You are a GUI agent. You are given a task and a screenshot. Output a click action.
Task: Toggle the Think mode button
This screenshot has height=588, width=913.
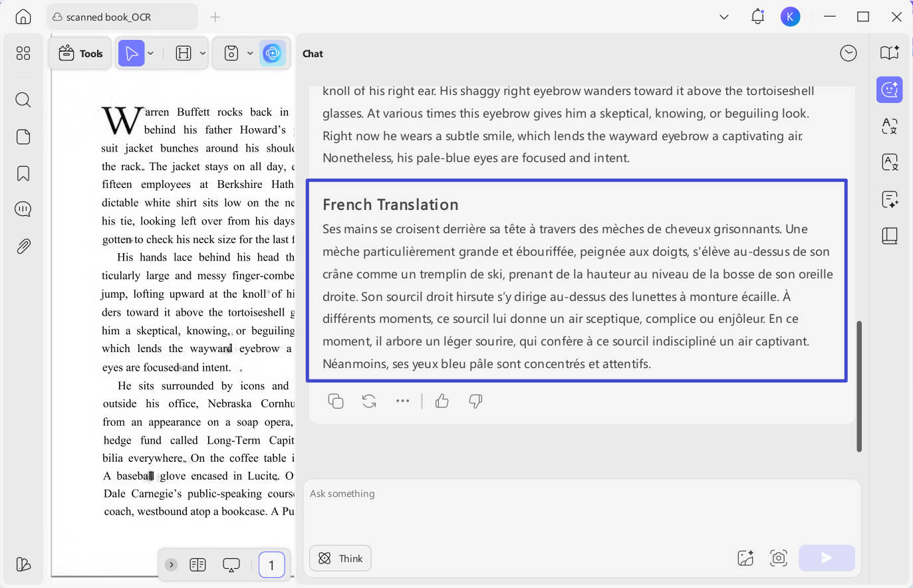pyautogui.click(x=340, y=558)
